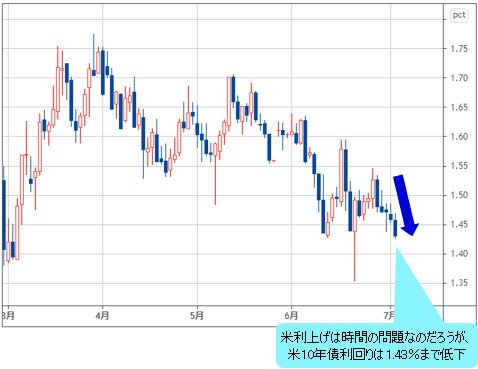Select the 1.65 axis value
Image resolution: width=478 pixels, height=369 pixels.
pos(459,107)
